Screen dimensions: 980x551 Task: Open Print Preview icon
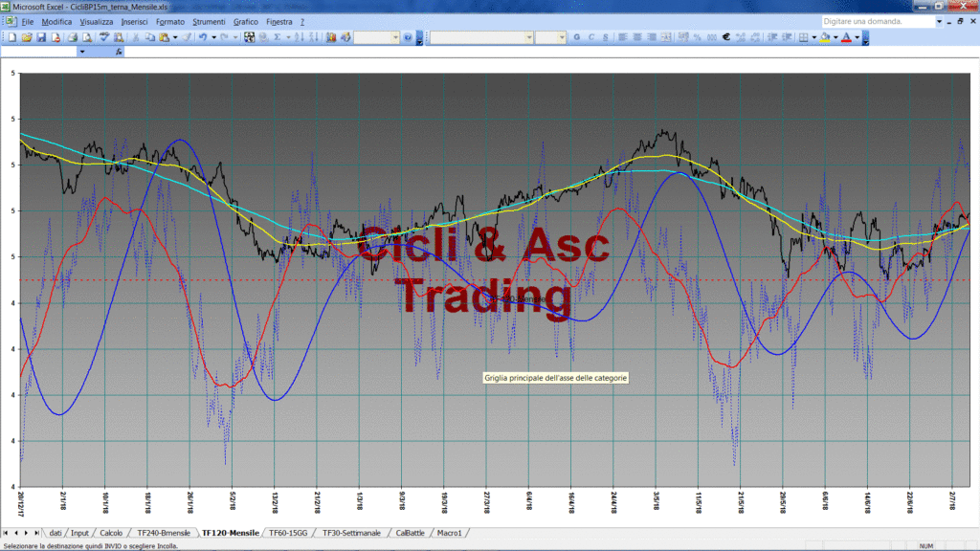pyautogui.click(x=87, y=37)
